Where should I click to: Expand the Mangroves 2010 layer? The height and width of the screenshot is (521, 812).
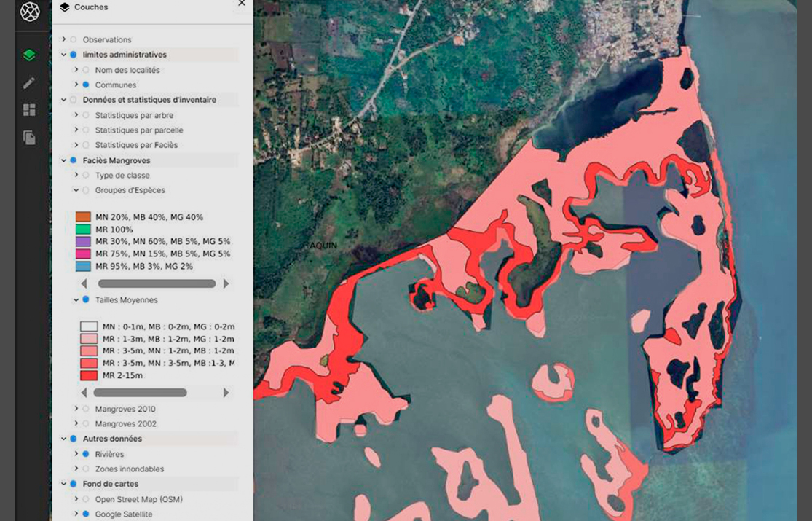tap(76, 409)
